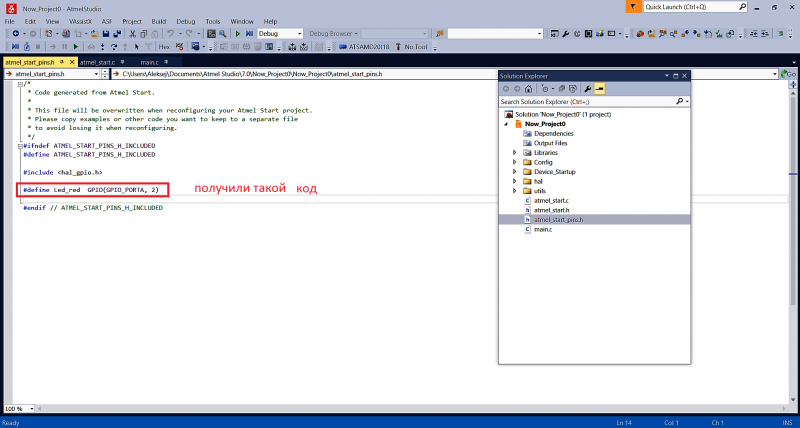800x428 pixels.
Task: Click the Search Solution Explorer field
Action: pos(587,102)
